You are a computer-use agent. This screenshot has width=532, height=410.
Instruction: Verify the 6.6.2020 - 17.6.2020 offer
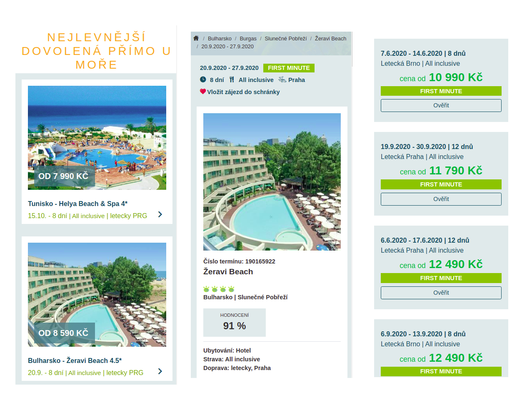(x=441, y=293)
